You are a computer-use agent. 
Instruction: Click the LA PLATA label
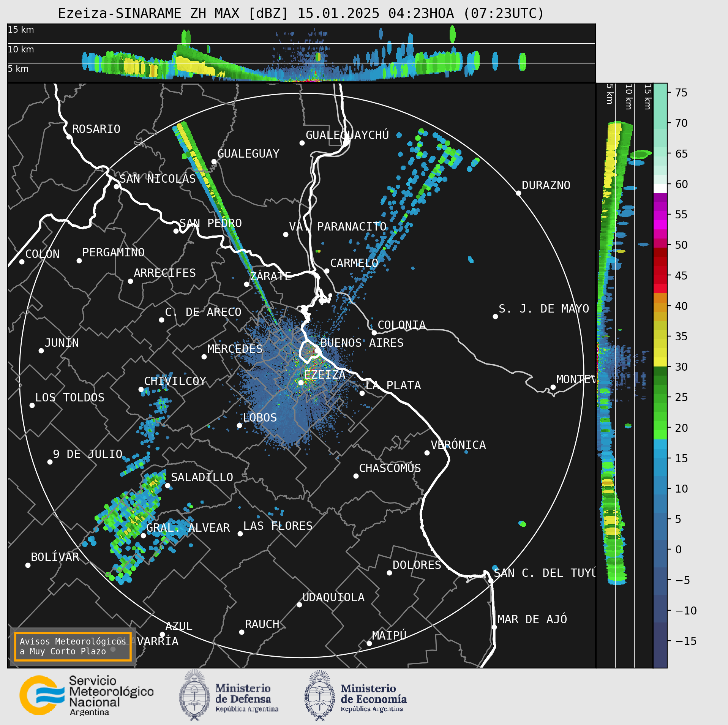pos(393,385)
